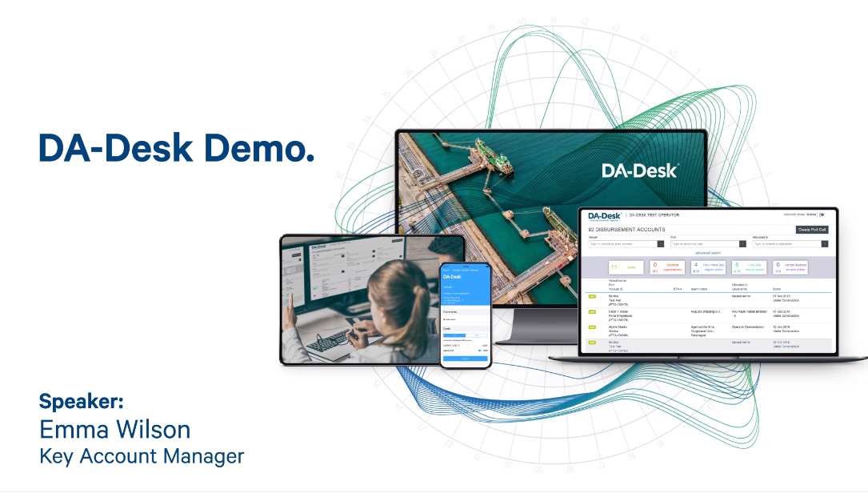Screen dimensions: 868x493
Task: Open the Vessel search dropdown arrow
Action: click(661, 244)
